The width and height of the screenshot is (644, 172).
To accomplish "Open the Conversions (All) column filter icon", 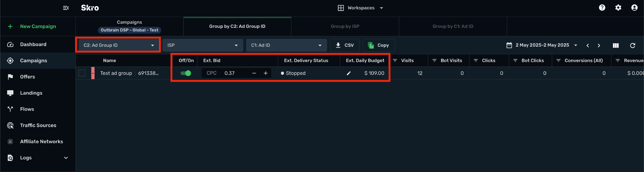I will [x=558, y=60].
